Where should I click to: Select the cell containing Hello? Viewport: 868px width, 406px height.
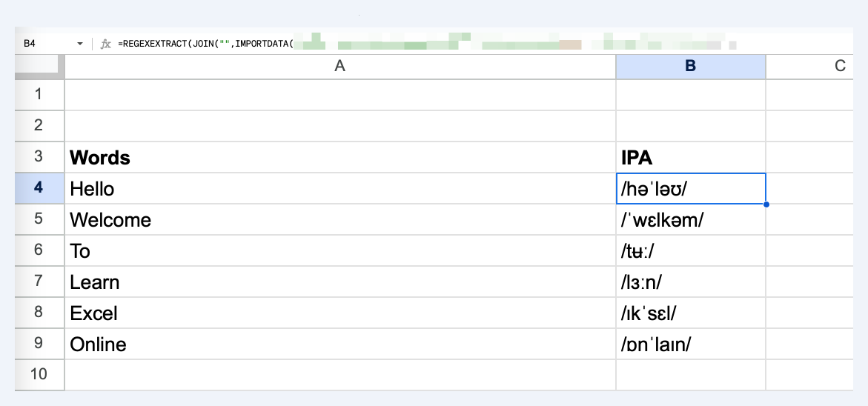[x=340, y=188]
